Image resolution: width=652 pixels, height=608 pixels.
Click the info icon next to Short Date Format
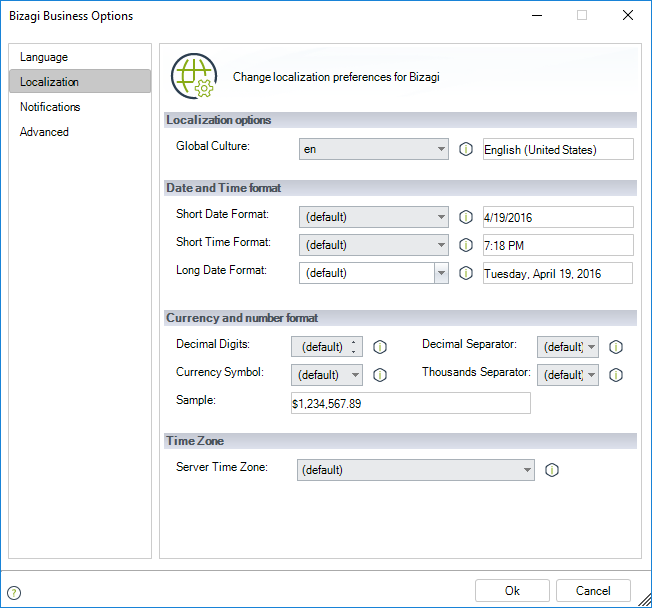click(x=466, y=217)
